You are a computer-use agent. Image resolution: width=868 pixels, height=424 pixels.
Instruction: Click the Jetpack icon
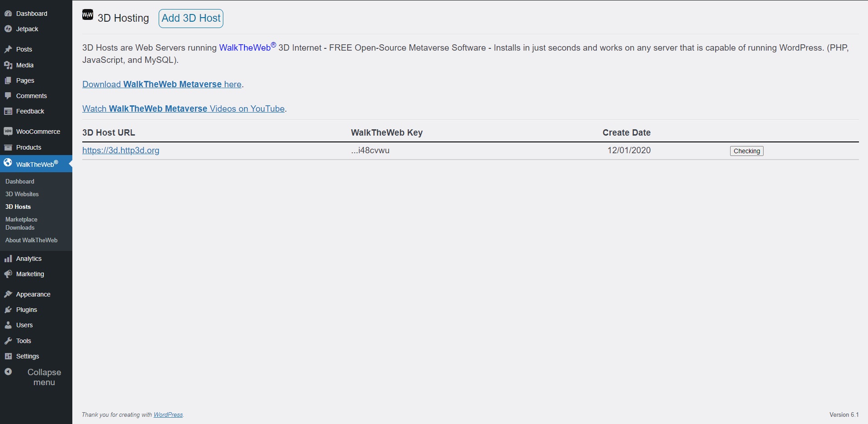tap(8, 29)
